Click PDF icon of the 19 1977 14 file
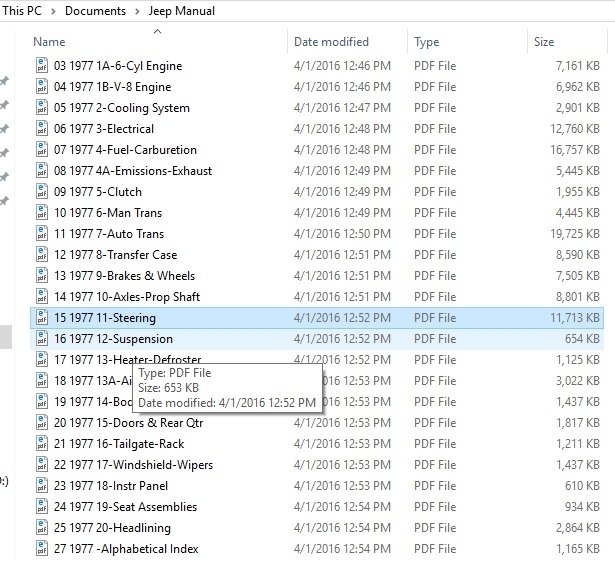The height and width of the screenshot is (562, 615). (x=42, y=401)
